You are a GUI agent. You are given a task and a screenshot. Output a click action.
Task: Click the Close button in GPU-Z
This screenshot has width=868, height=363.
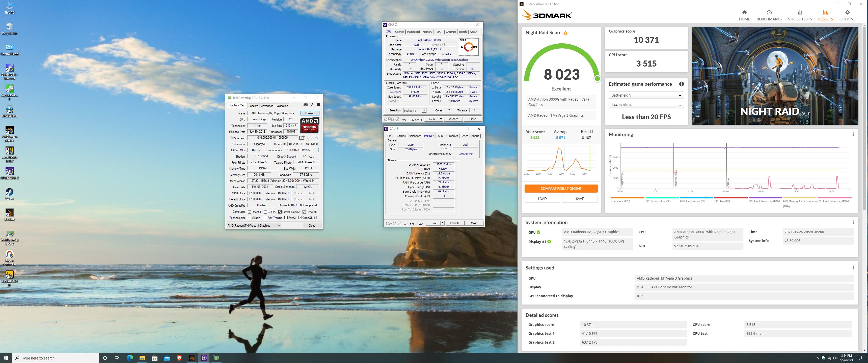pyautogui.click(x=312, y=226)
